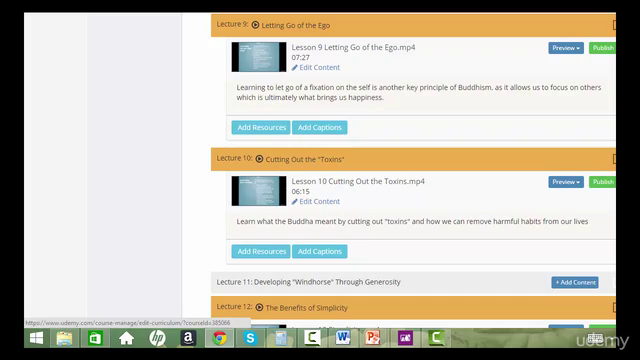
Task: Collapse the Lecture 10 header bar
Action: coord(413,159)
